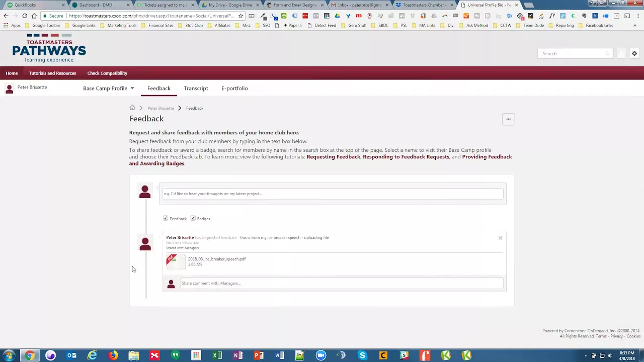Click the taskbar clock showing 8:33 PM
The image size is (644, 362).
coord(627,355)
